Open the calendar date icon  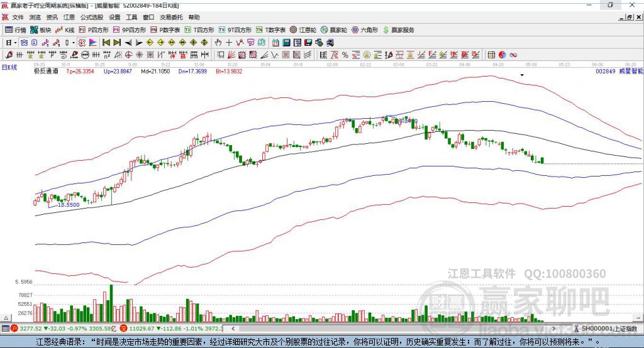(275, 43)
